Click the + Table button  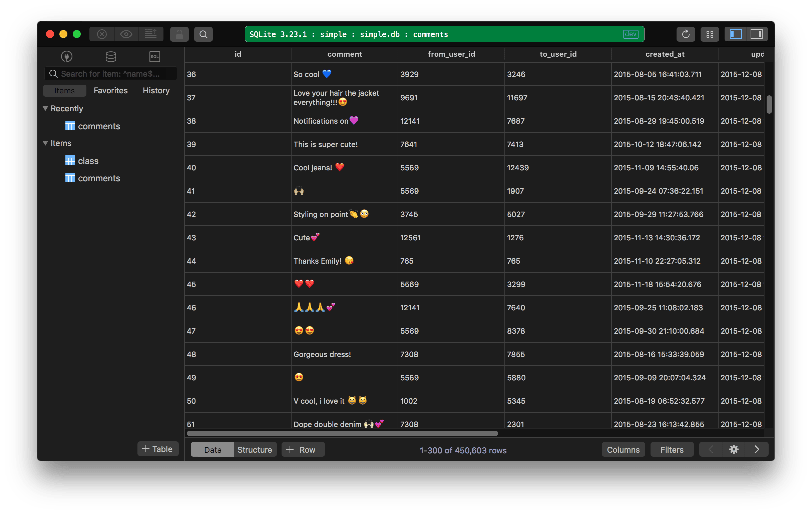pos(157,449)
